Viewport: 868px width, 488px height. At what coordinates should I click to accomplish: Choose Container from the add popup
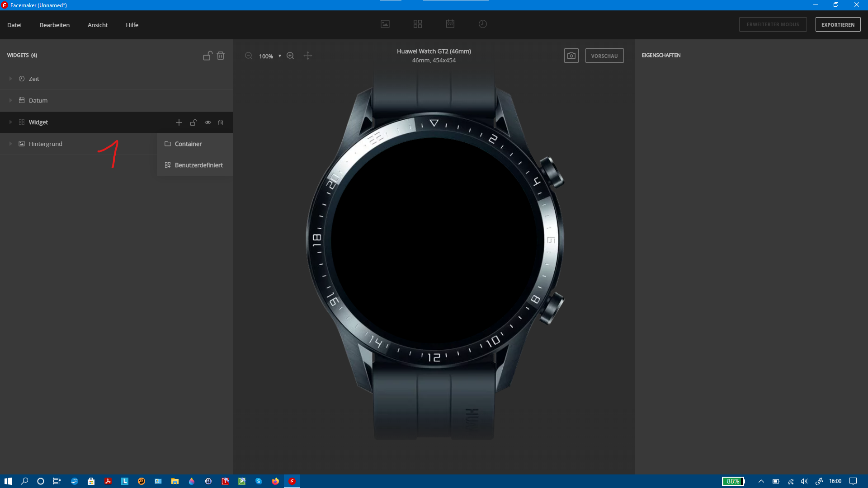coord(195,144)
